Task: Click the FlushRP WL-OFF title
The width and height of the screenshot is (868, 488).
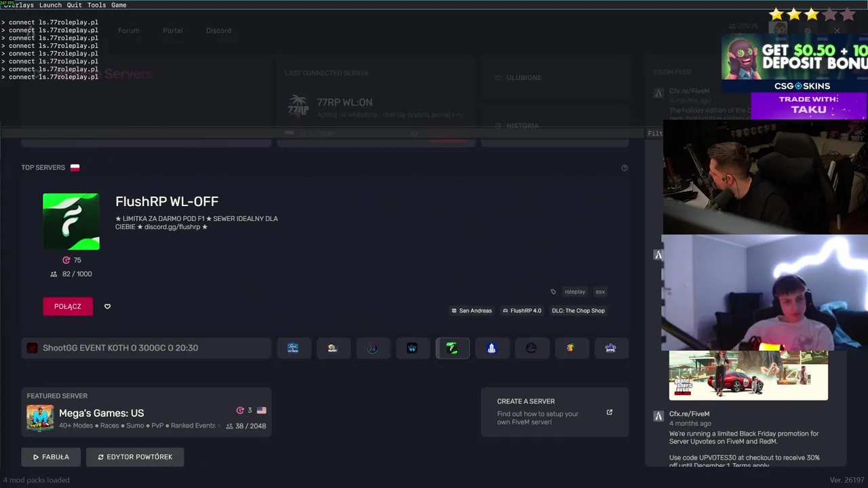Action: [x=167, y=201]
